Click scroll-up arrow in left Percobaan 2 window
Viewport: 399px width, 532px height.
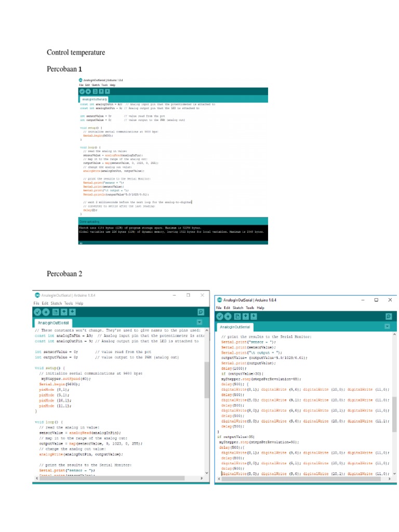point(207,330)
